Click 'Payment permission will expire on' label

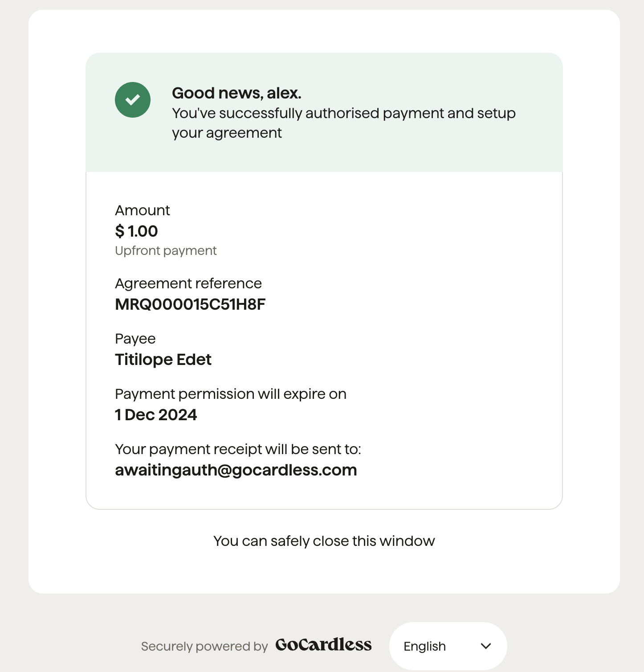[231, 394]
